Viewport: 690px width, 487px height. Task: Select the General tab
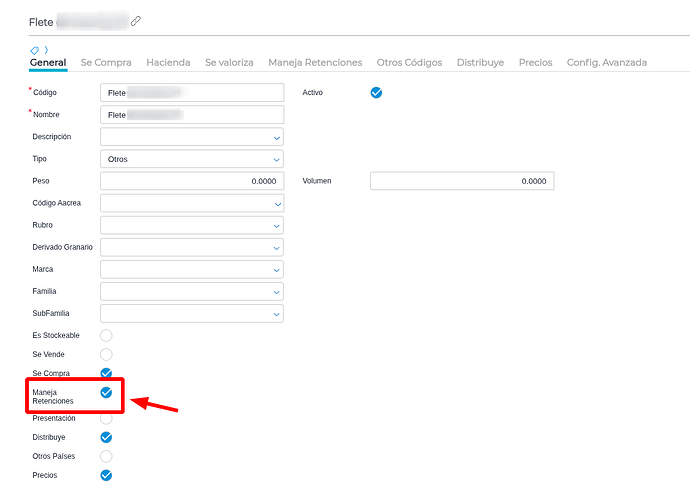click(48, 62)
